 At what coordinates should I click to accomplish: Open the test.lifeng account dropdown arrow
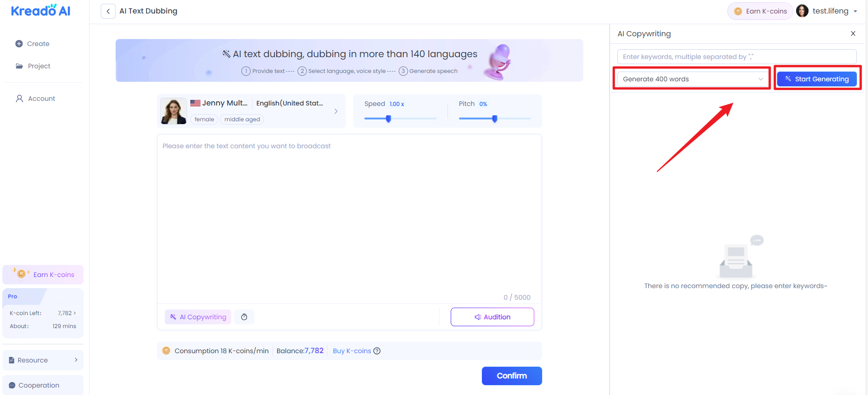[x=855, y=11]
